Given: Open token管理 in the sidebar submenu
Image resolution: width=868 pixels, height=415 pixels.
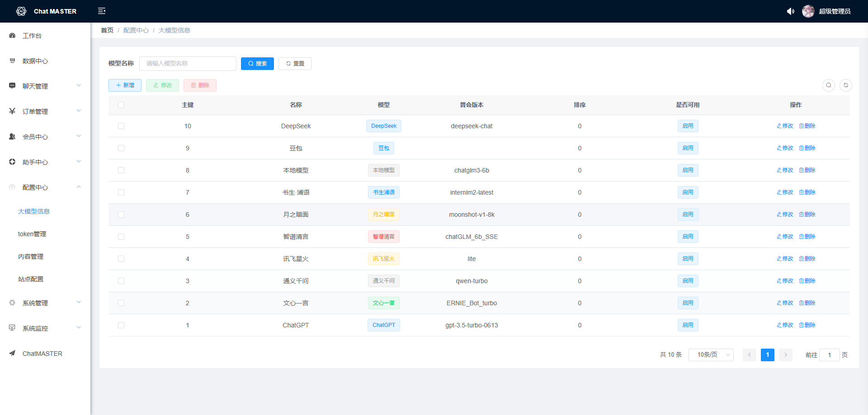Looking at the screenshot, I should [x=32, y=234].
